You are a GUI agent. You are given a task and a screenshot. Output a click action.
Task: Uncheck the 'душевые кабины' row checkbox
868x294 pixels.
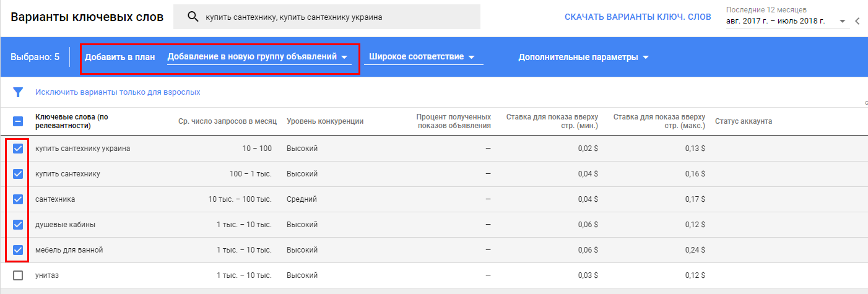click(x=19, y=225)
